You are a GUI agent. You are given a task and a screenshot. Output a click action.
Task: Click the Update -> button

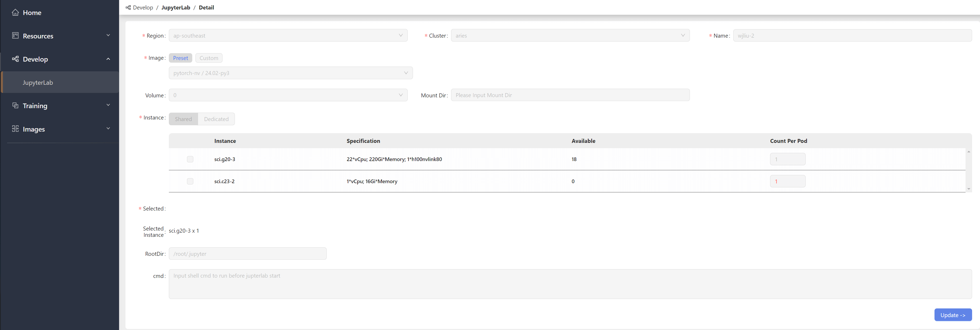tap(953, 315)
